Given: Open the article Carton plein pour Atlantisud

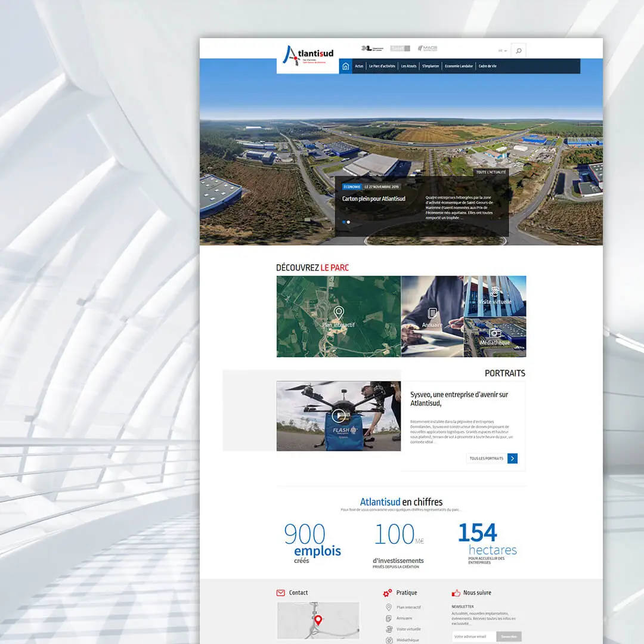Looking at the screenshot, I should [374, 199].
